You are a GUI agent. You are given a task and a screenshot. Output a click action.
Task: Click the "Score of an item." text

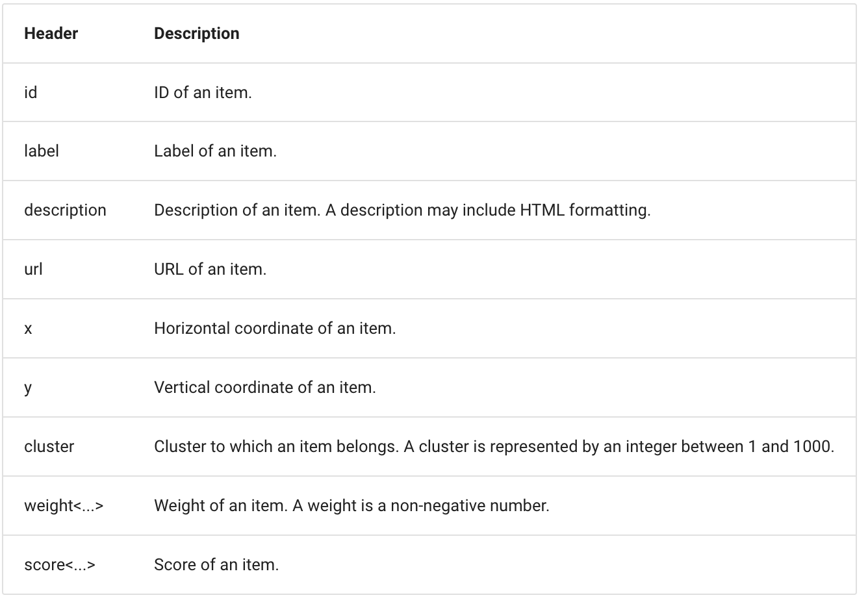click(216, 565)
